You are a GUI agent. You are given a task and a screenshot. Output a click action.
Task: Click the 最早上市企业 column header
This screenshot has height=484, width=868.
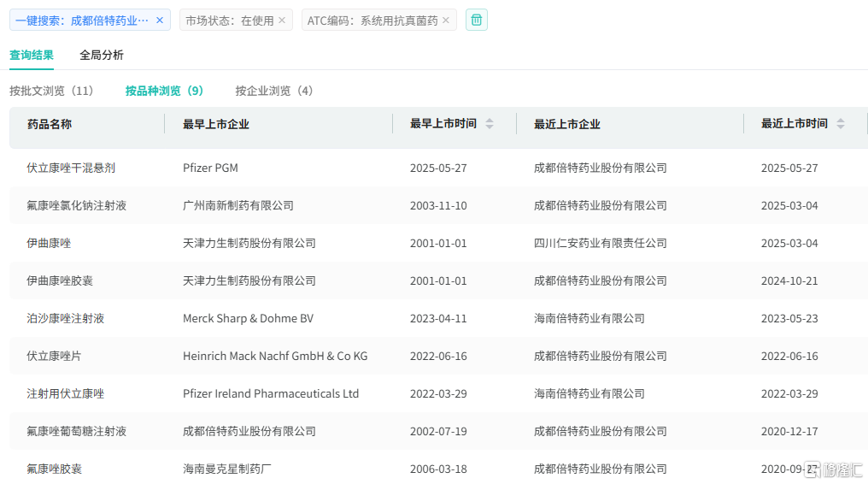pyautogui.click(x=216, y=124)
